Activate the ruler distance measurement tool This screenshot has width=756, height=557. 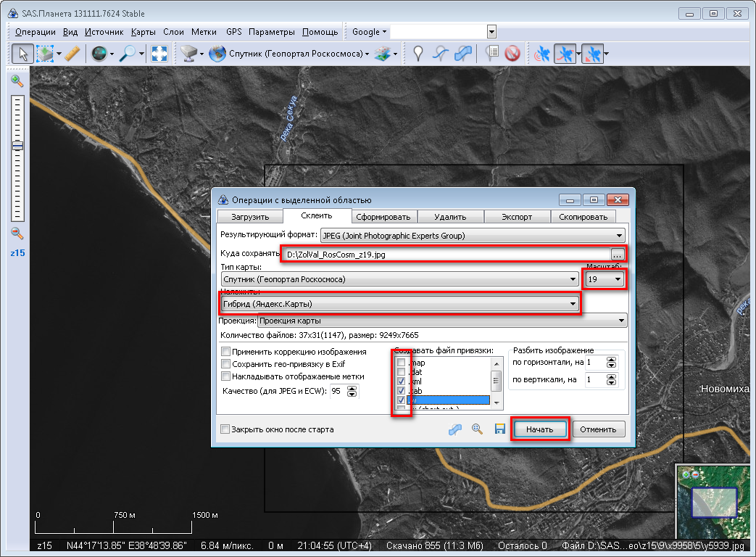[72, 54]
